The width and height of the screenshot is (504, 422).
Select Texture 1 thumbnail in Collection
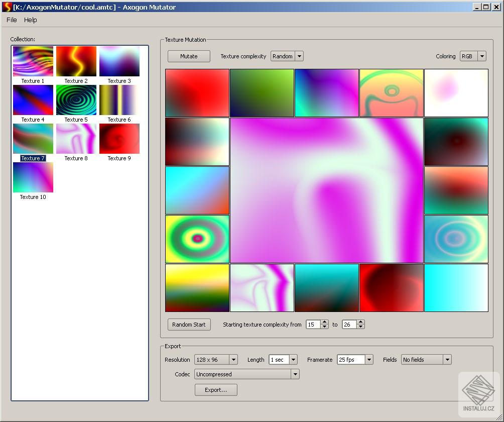coord(33,61)
